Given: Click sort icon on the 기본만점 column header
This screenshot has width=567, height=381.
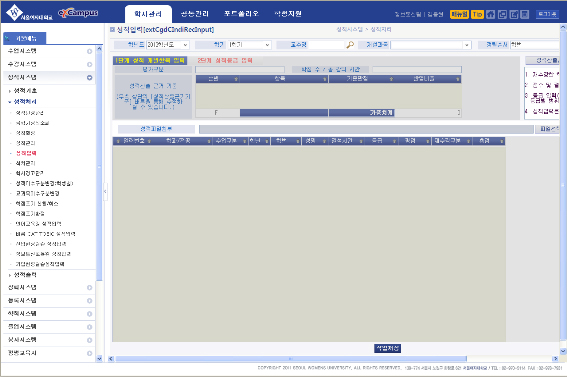Looking at the screenshot, I should tap(391, 79).
